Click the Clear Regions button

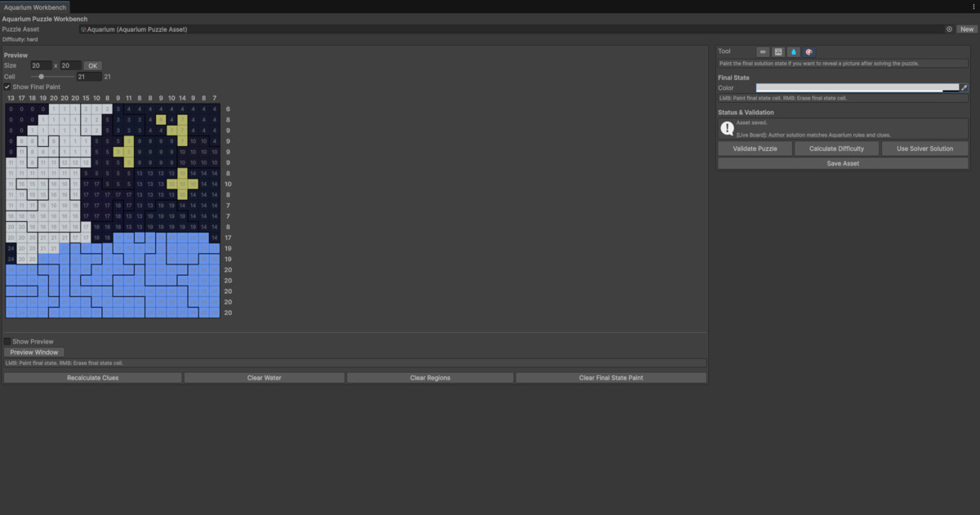[430, 378]
